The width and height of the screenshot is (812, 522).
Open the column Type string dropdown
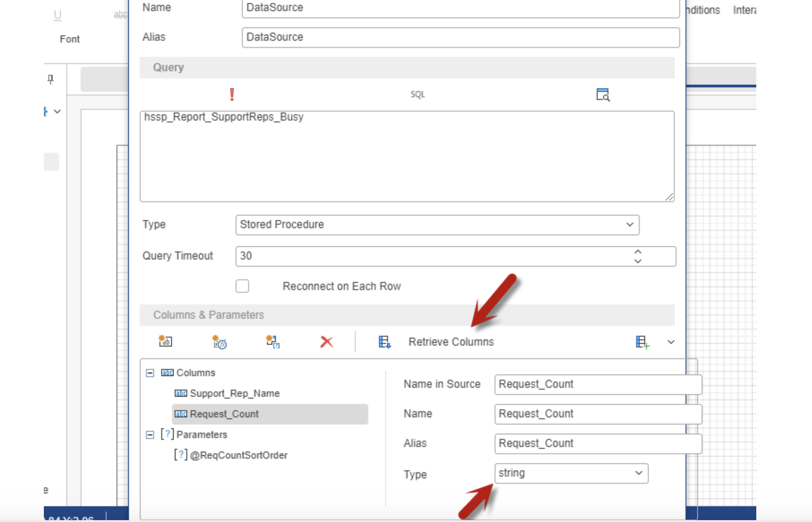pyautogui.click(x=571, y=473)
